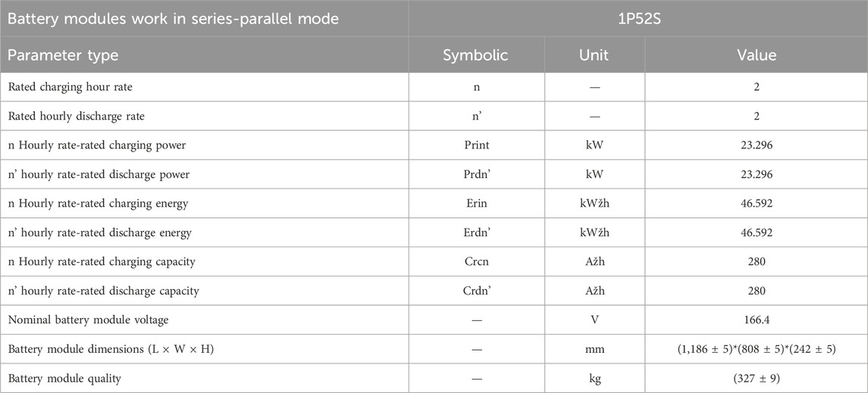Select the Rated charging hour rate row
Image resolution: width=868 pixels, height=393 pixels.
pyautogui.click(x=434, y=87)
